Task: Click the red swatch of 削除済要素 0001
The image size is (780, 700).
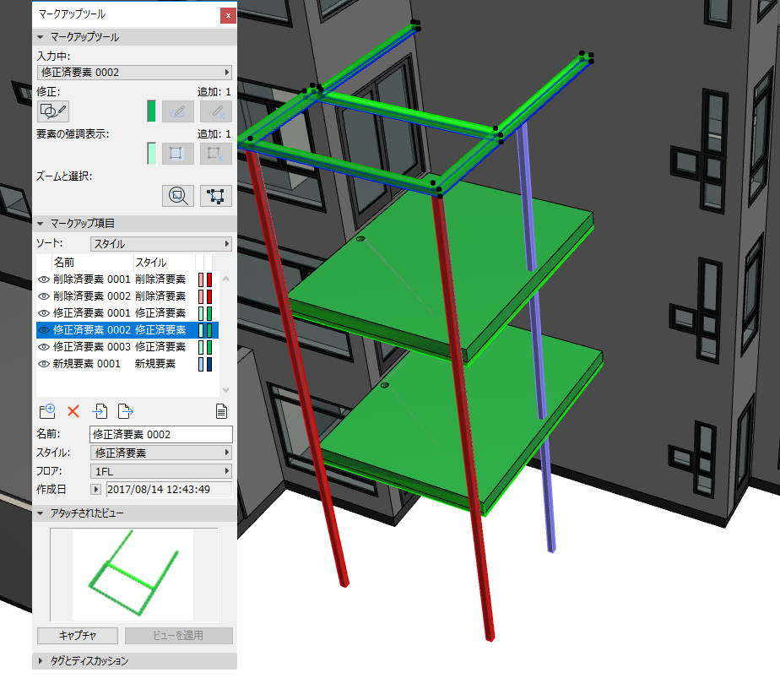Action: click(209, 279)
